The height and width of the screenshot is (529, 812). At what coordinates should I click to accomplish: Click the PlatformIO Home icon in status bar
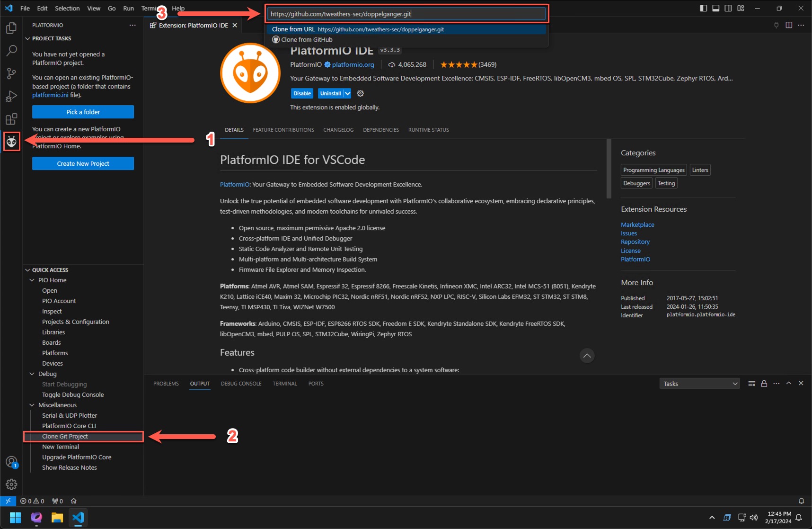[x=73, y=501]
